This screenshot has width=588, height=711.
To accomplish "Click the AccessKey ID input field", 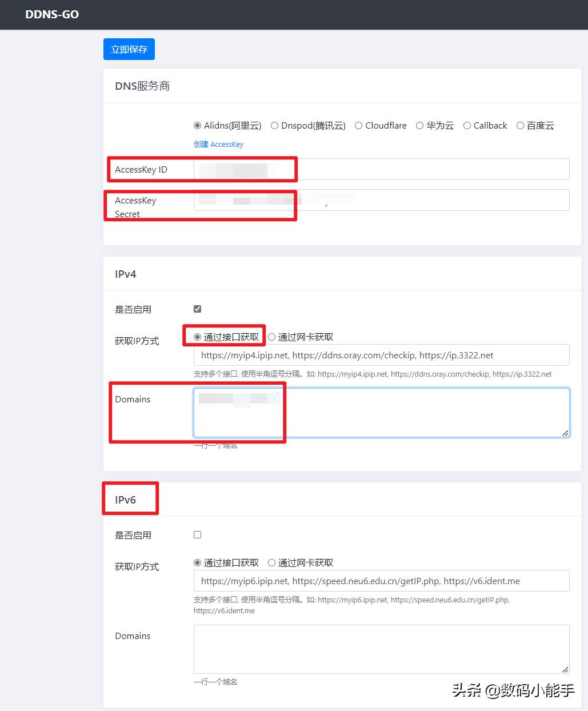I will [x=343, y=169].
